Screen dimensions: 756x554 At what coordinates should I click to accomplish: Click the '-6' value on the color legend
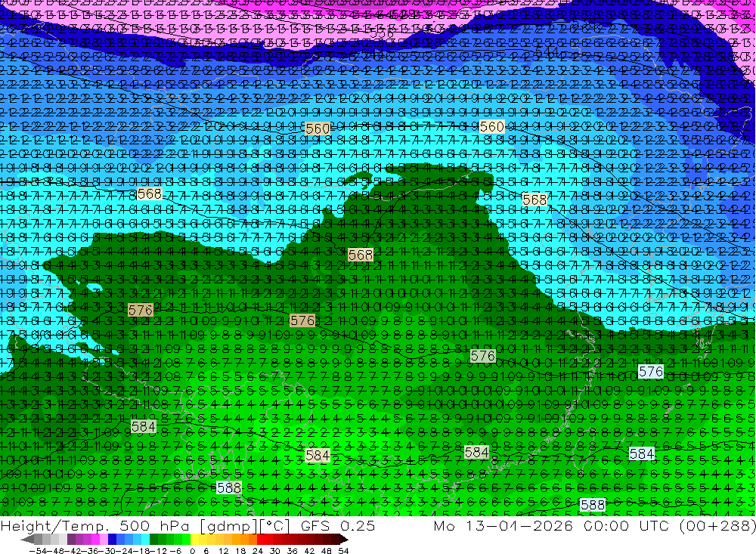click(175, 551)
